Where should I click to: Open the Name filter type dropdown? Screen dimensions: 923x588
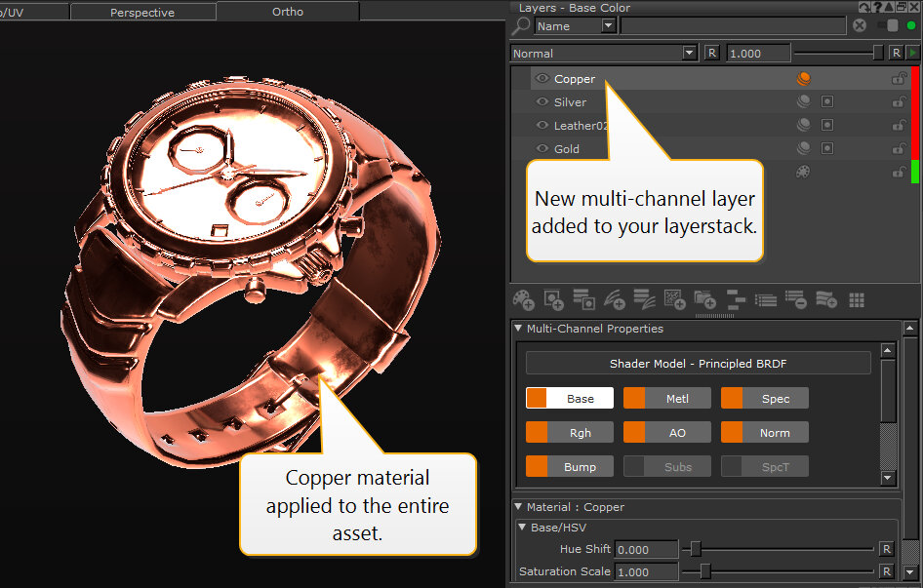tap(609, 26)
